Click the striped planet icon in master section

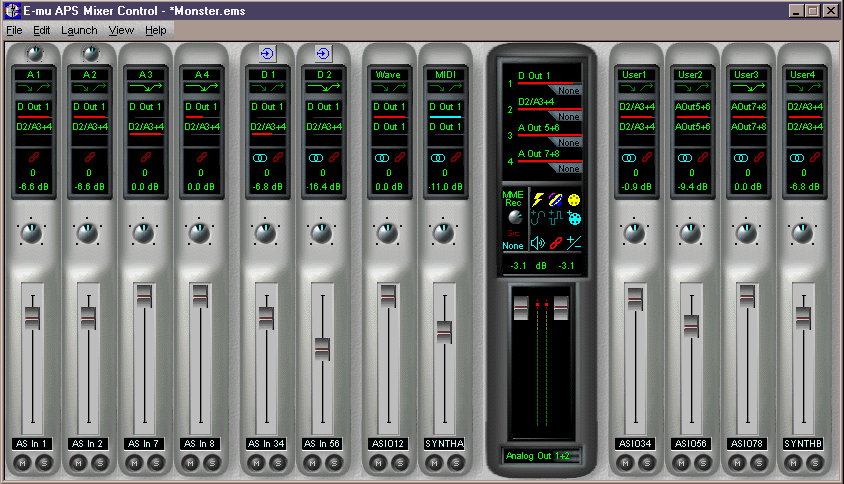click(555, 200)
